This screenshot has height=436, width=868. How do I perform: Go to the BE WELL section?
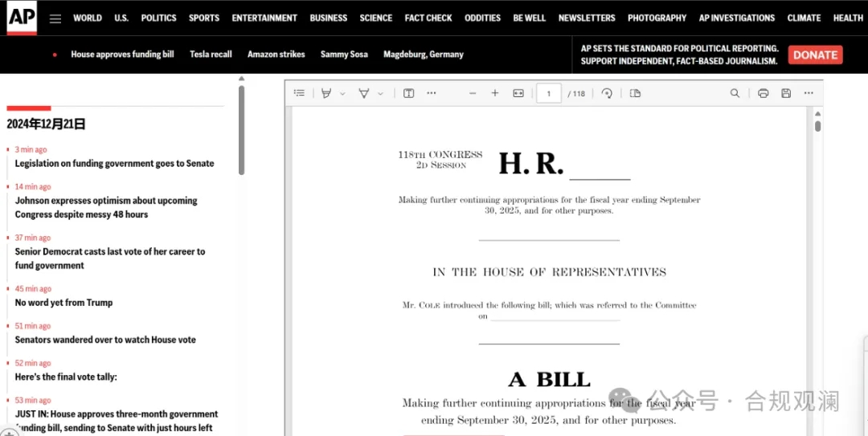coord(529,18)
